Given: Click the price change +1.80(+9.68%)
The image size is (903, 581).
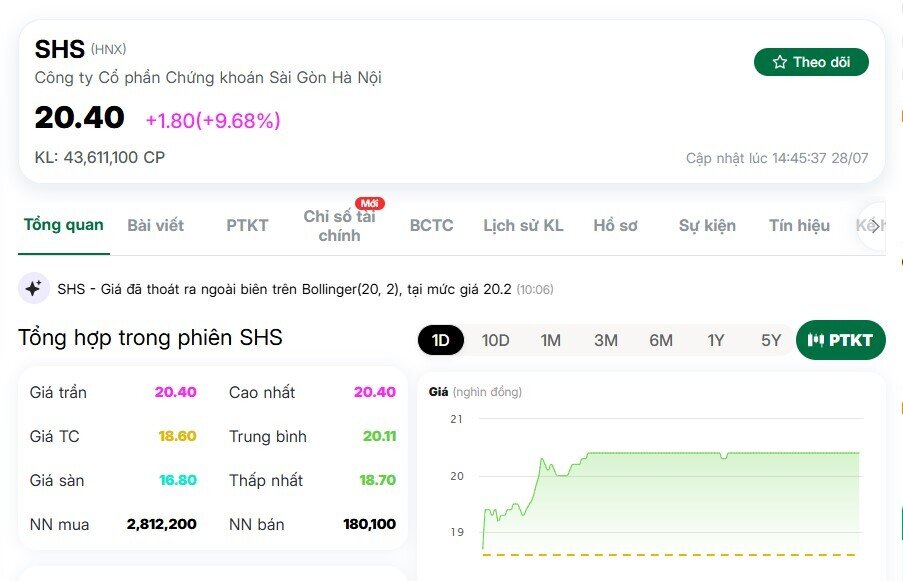Looking at the screenshot, I should point(213,120).
